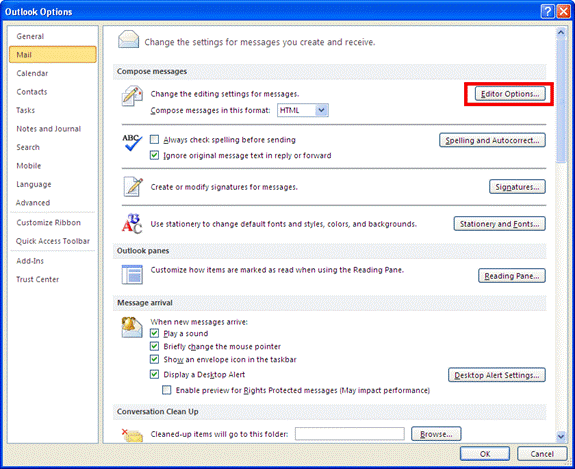Click the Signatures button
This screenshot has width=575, height=469.
[x=517, y=187]
